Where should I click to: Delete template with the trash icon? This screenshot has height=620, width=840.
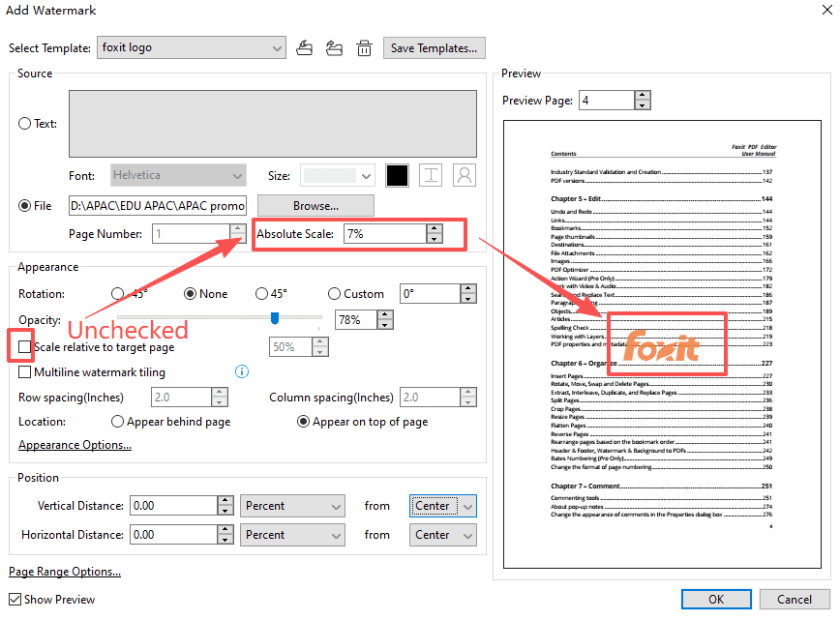click(364, 48)
